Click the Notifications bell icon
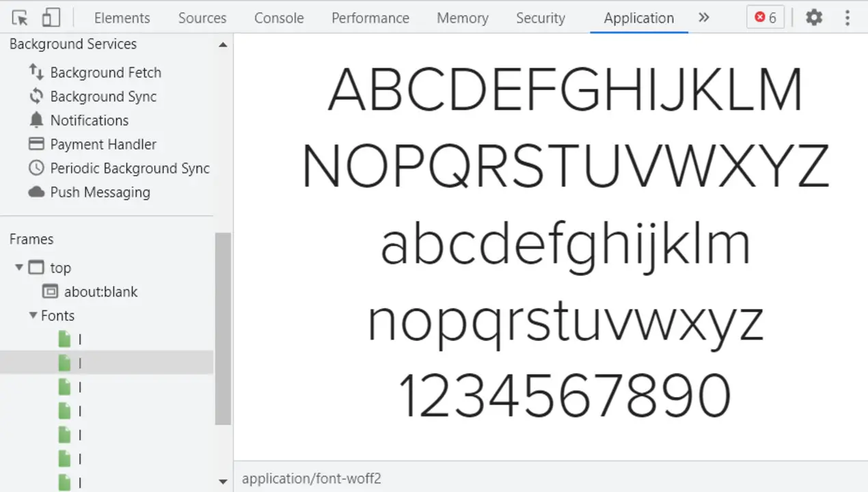Screen dimensions: 868x492 (36, 120)
